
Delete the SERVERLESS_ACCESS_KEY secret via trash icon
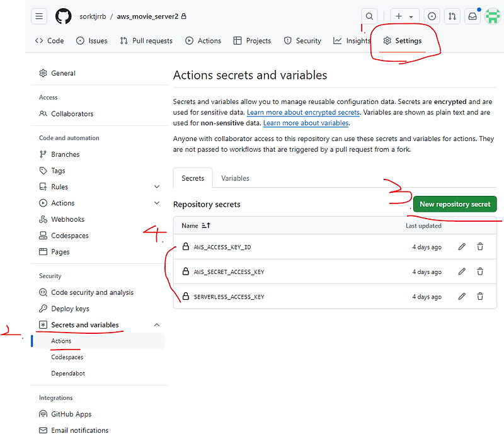click(480, 297)
